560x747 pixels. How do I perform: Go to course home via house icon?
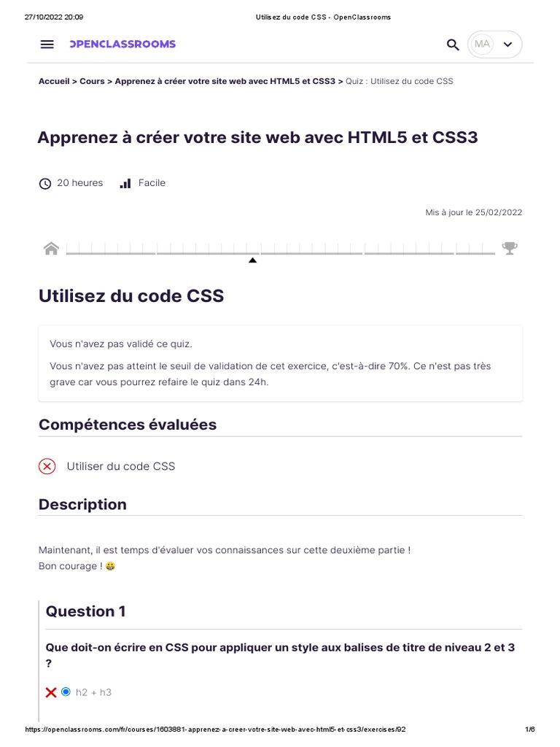(52, 248)
